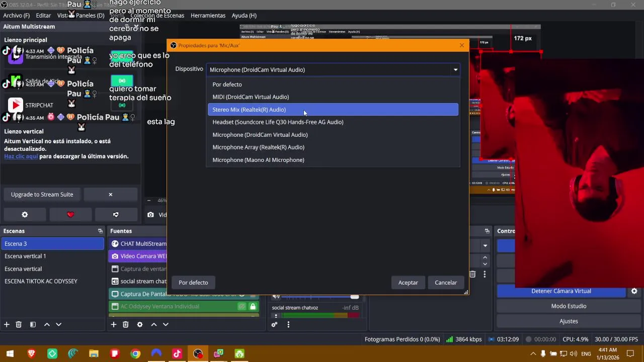
Task: Select MIDI (DroidCam Virtual Audio) device
Action: point(333,97)
